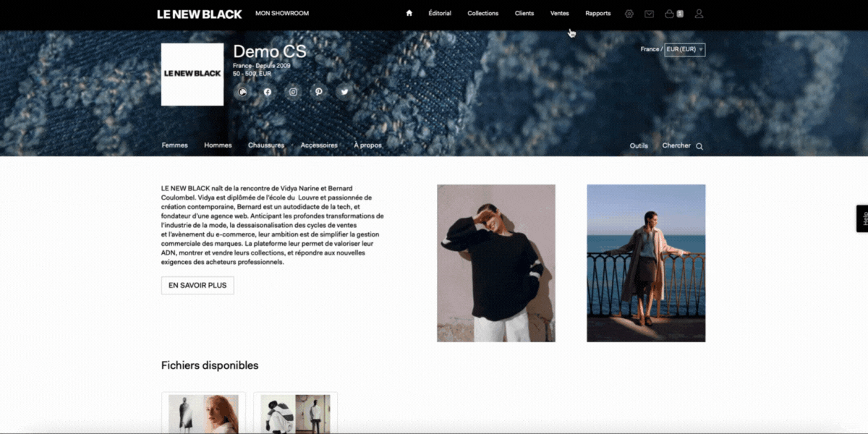Viewport: 868px width, 434px height.
Task: Click the Fichiers disponibles heading
Action: [210, 365]
